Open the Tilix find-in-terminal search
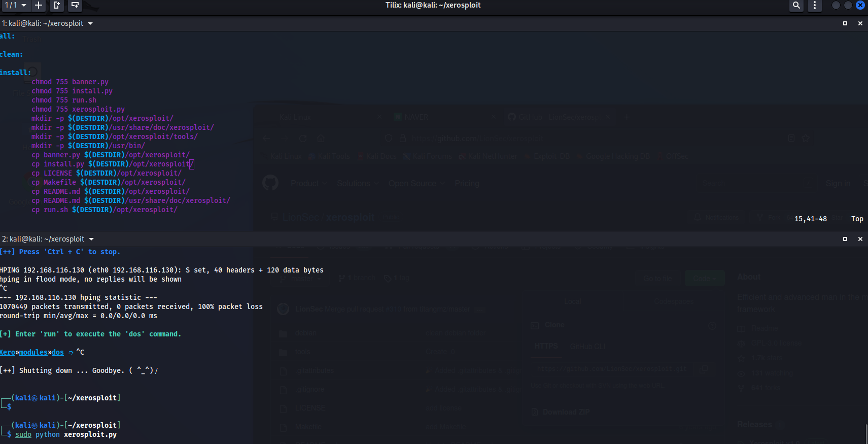 pyautogui.click(x=796, y=5)
